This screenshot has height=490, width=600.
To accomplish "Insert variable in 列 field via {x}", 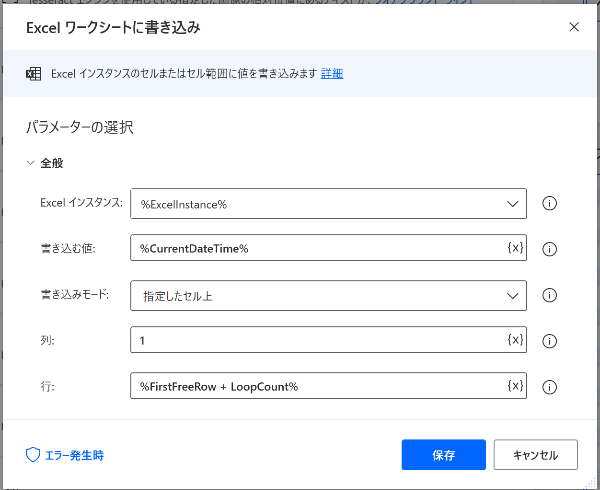I will pos(515,340).
